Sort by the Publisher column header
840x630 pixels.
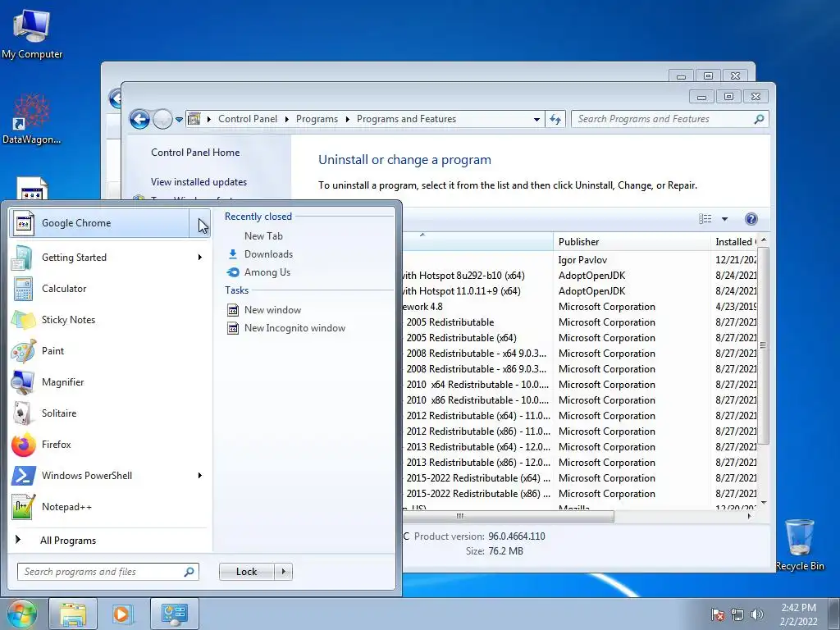(x=632, y=242)
